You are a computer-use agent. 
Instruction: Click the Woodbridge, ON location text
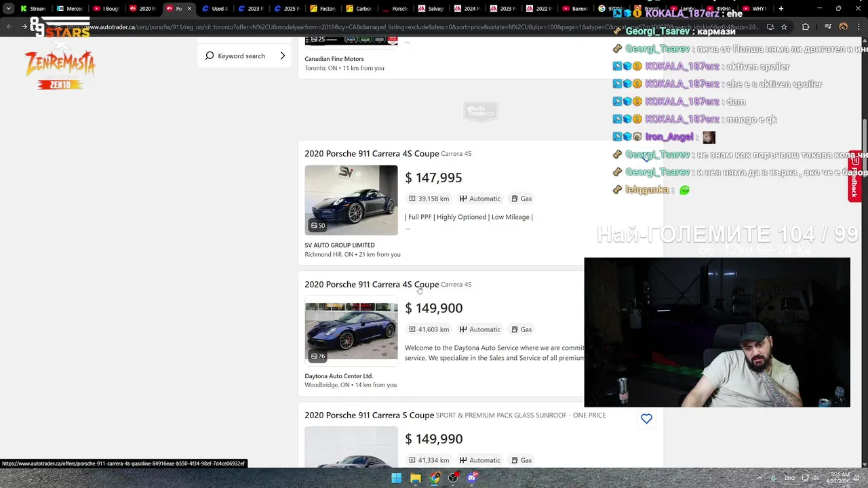[x=327, y=385]
